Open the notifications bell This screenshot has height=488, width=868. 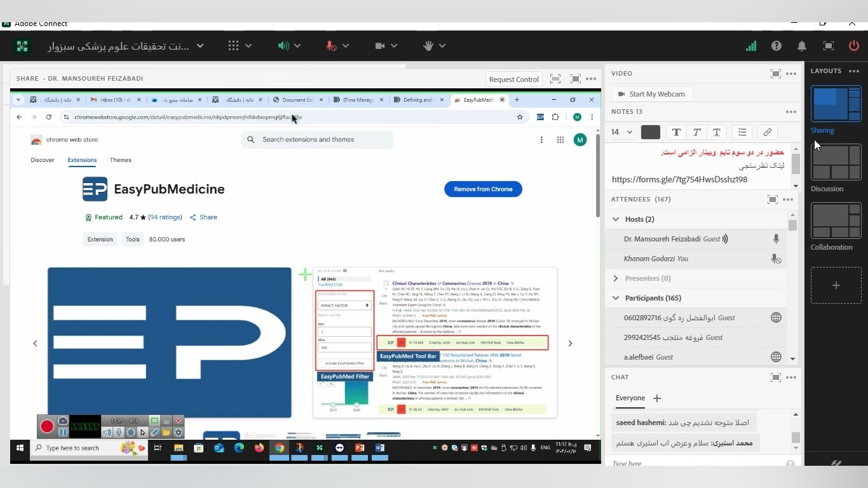click(x=802, y=46)
